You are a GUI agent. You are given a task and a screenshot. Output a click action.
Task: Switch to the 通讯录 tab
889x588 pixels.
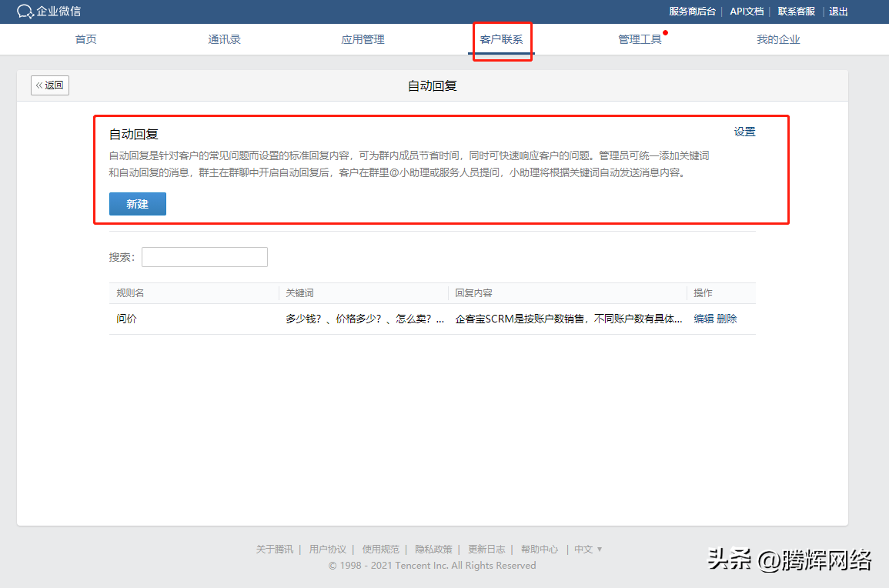[x=224, y=39]
